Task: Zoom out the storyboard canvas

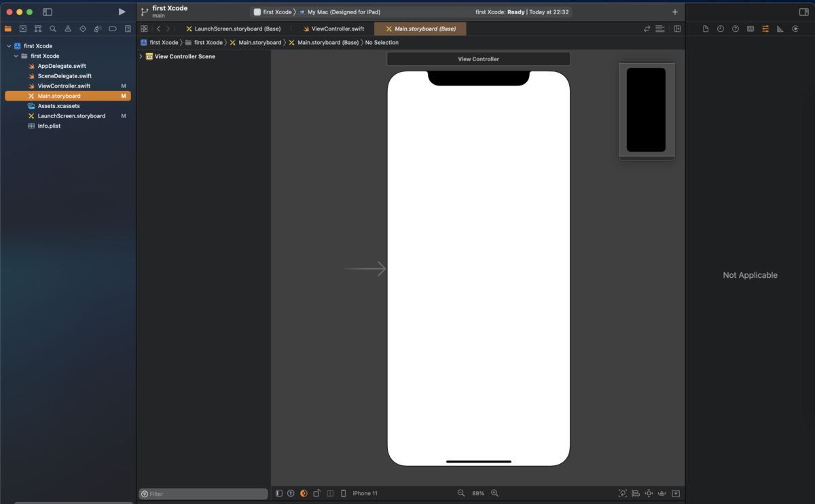Action: (x=461, y=493)
